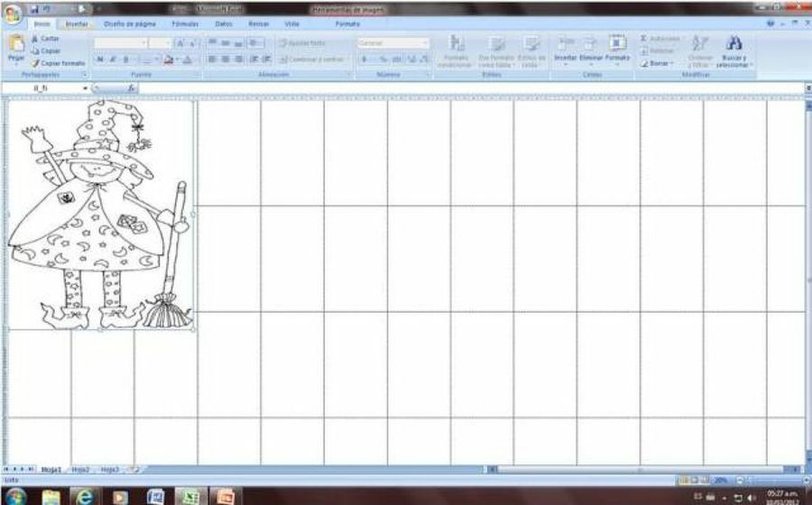Open the image tools Formato tab

click(347, 24)
